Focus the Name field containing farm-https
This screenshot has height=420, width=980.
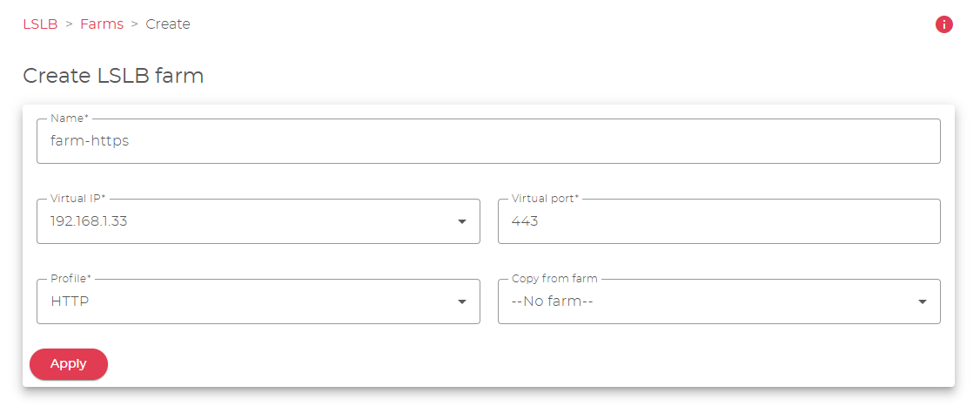point(487,141)
